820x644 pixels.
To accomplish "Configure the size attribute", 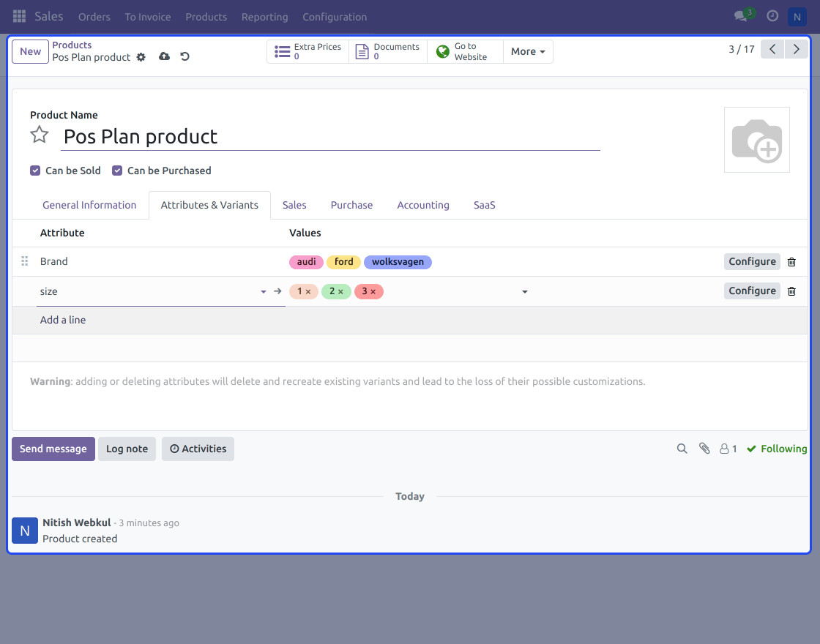I will [x=752, y=291].
